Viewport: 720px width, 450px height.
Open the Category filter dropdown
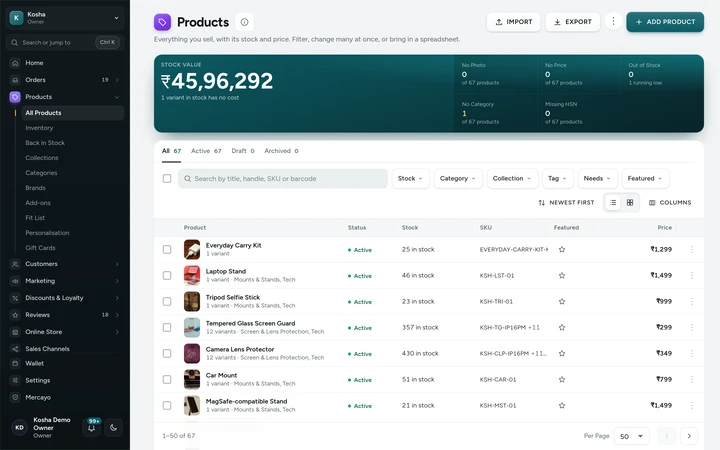[458, 179]
